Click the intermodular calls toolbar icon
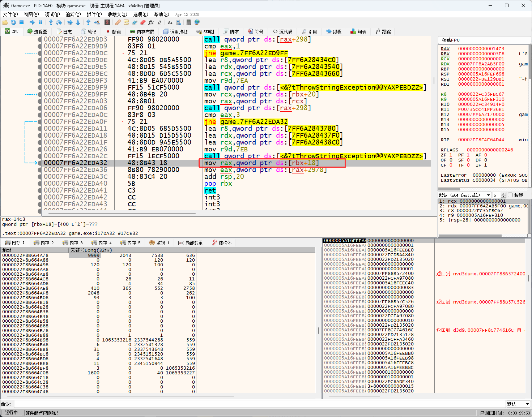Image resolution: width=532 pixels, height=417 pixels. click(178, 22)
